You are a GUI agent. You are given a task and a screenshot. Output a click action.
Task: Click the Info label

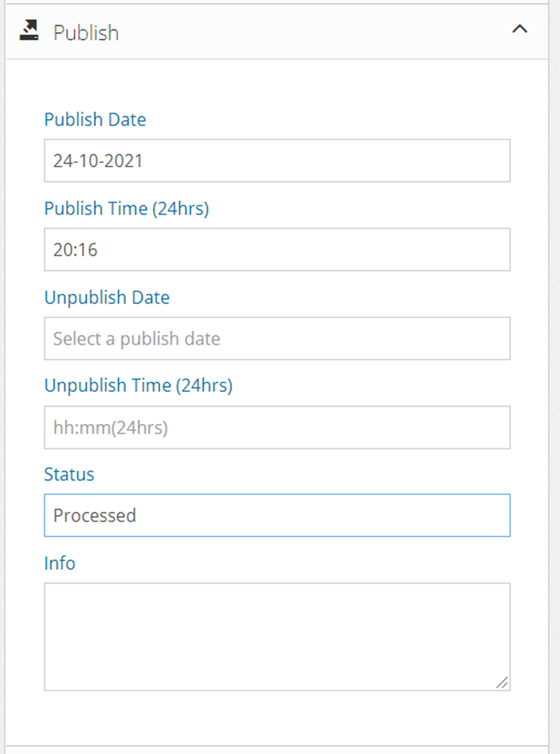(59, 564)
